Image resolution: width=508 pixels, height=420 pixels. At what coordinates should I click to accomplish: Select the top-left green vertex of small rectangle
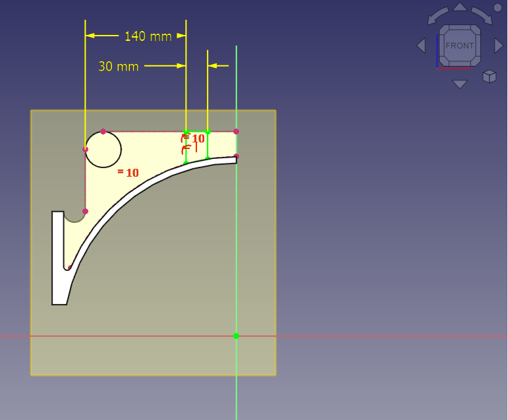tap(186, 131)
